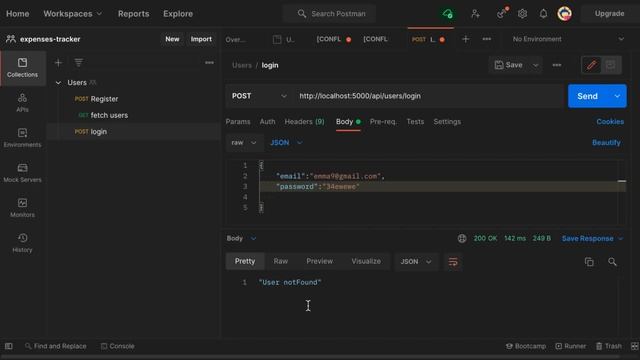Click the Beautify link

[606, 143]
